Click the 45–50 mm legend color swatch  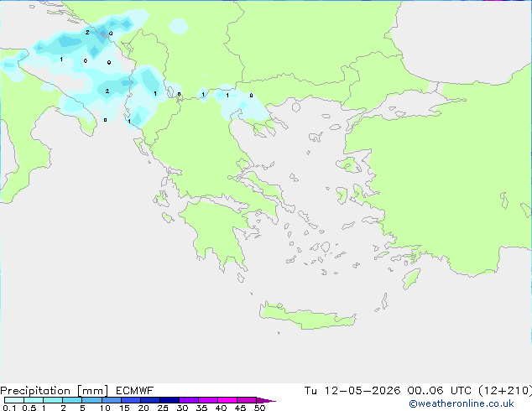247,400
